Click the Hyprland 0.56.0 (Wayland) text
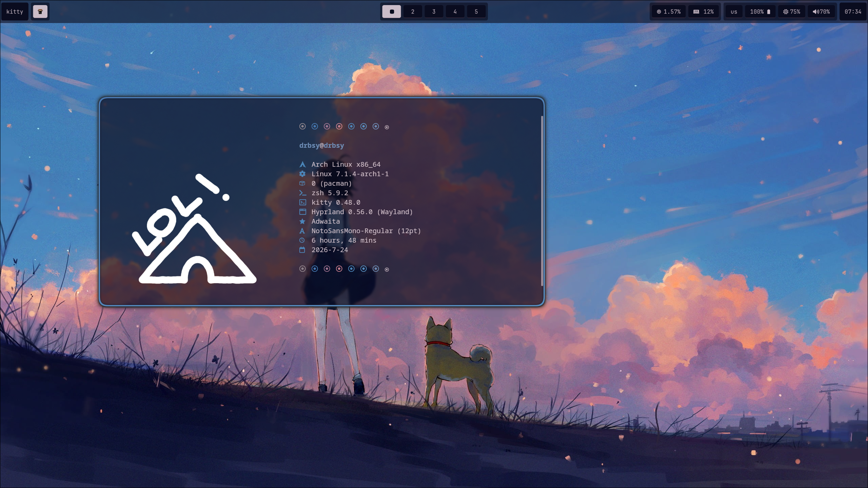Screen dimensions: 868x488 362,212
